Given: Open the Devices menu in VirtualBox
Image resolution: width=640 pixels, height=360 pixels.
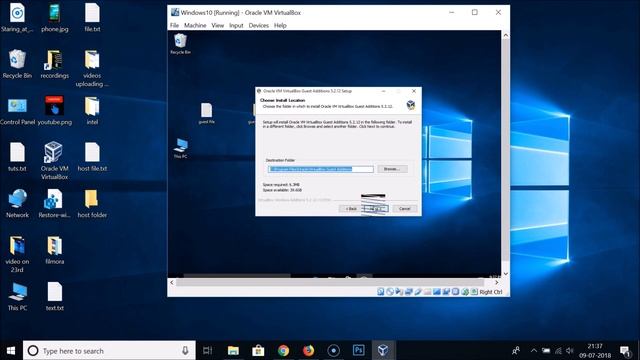Looking at the screenshot, I should coord(259,25).
